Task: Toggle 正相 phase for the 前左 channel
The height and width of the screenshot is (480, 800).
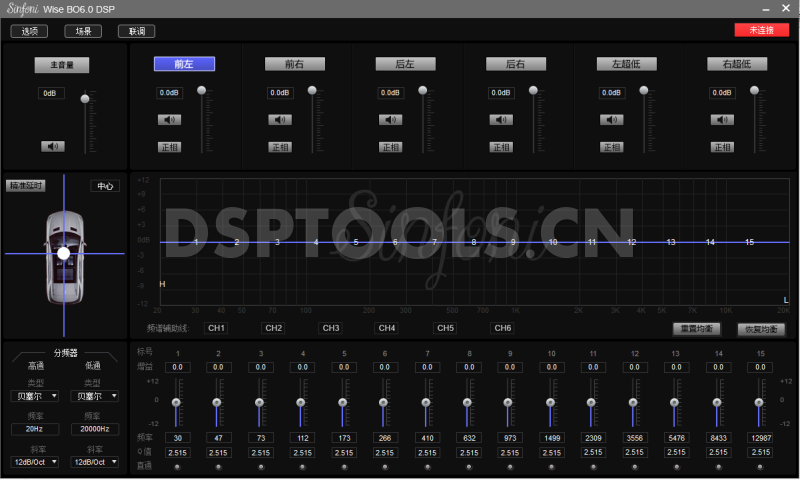Action: click(x=169, y=147)
